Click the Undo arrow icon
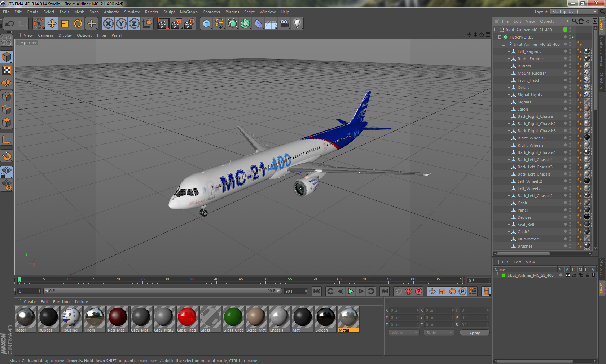This screenshot has width=606, height=364. point(9,24)
